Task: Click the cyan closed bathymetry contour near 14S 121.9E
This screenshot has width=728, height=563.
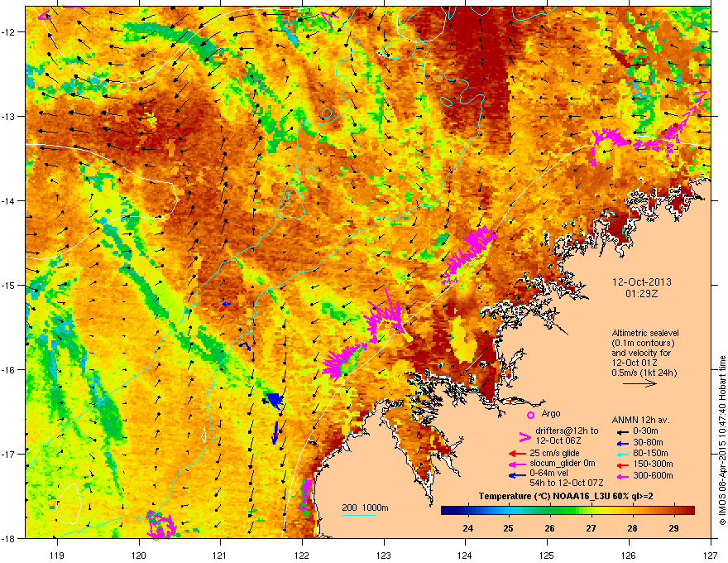Action: [x=292, y=205]
